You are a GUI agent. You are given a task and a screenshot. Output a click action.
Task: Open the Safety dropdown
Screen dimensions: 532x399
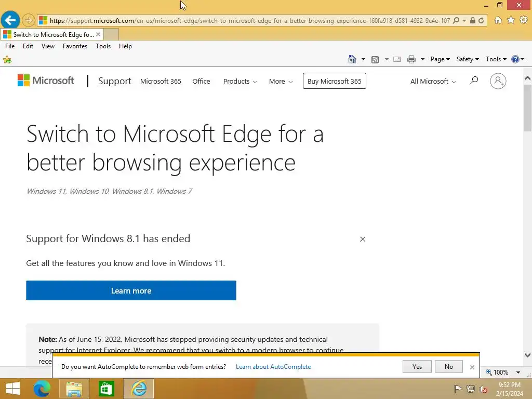click(x=468, y=59)
